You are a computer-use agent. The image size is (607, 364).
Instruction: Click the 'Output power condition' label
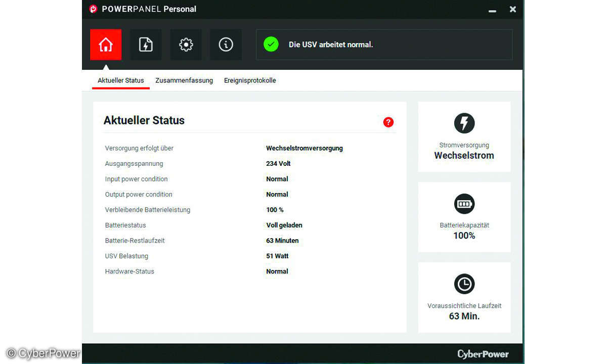pos(139,194)
